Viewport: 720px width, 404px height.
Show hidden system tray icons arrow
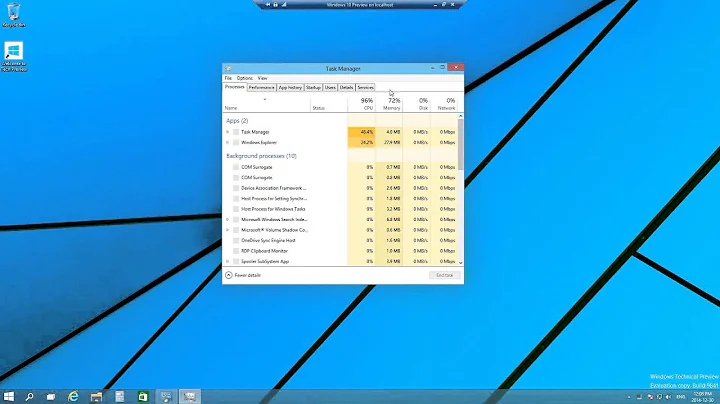click(629, 397)
